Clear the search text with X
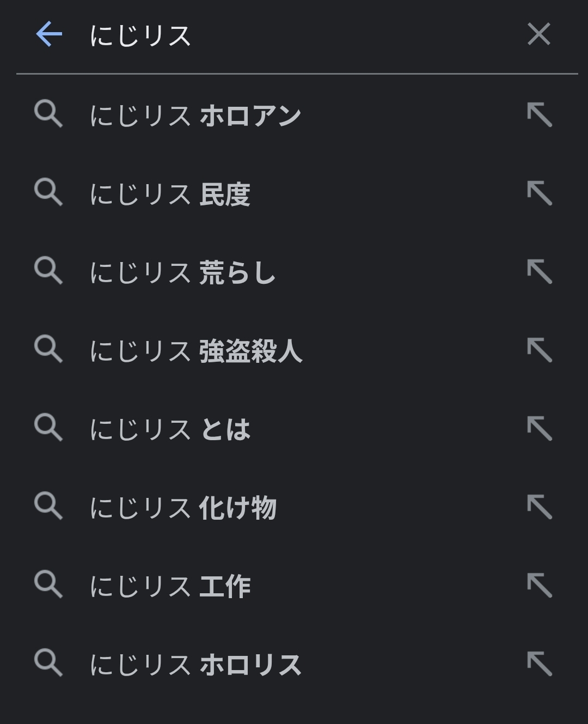 (x=539, y=34)
